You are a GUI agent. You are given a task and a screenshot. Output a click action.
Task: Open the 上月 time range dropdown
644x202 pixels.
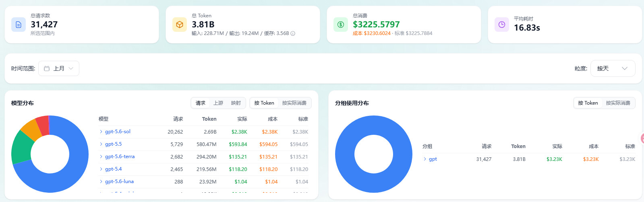tap(59, 68)
